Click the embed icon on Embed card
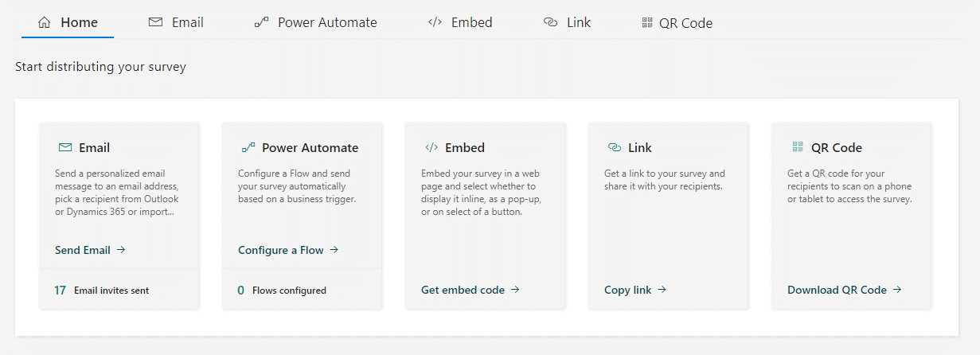980x355 pixels. pyautogui.click(x=431, y=147)
